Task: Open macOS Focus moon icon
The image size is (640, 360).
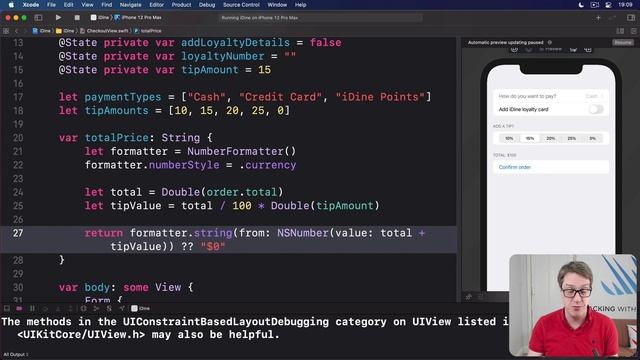Action: coord(581,5)
